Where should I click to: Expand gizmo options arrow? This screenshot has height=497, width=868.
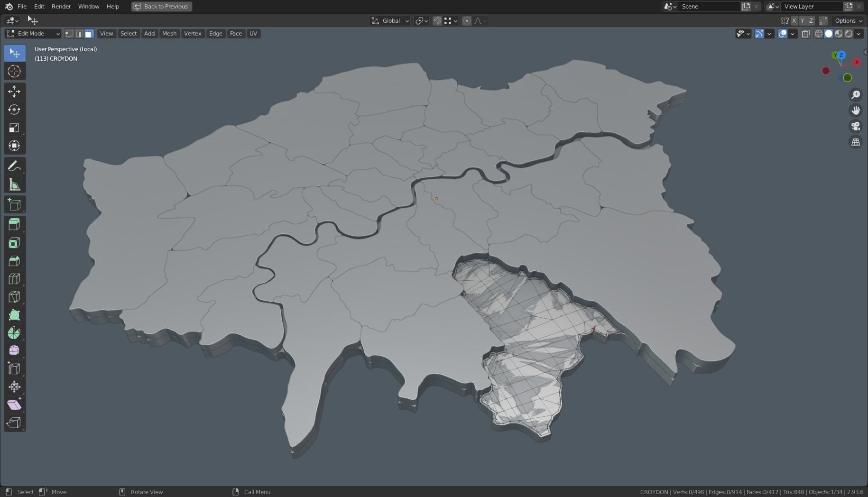click(769, 34)
